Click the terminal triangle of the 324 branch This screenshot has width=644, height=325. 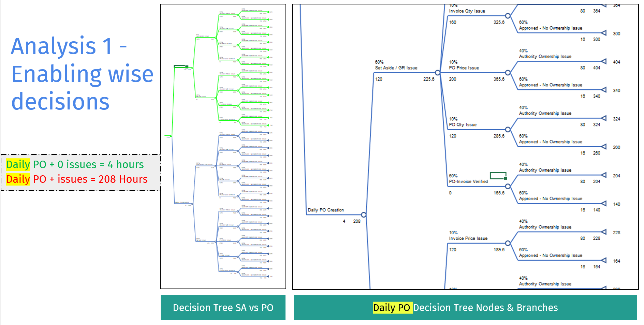[604, 118]
